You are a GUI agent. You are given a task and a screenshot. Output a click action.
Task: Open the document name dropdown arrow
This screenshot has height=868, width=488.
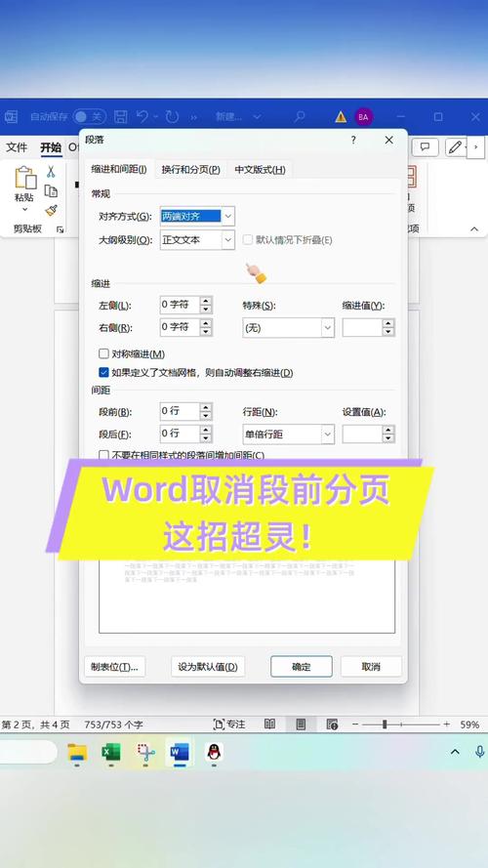tap(257, 117)
